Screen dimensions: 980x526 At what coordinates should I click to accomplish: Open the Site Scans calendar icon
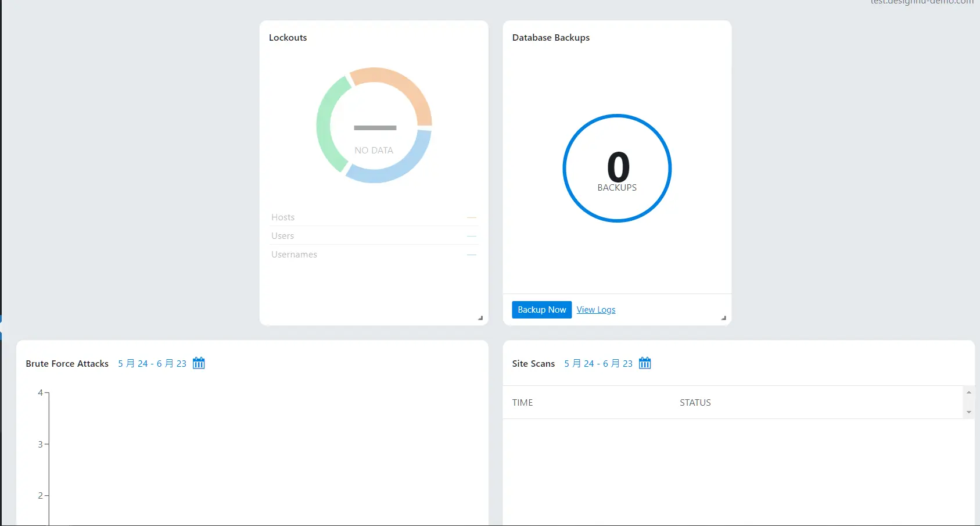645,363
